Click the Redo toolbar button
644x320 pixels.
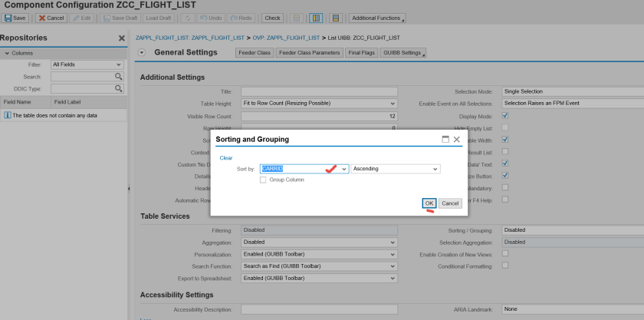click(x=241, y=18)
